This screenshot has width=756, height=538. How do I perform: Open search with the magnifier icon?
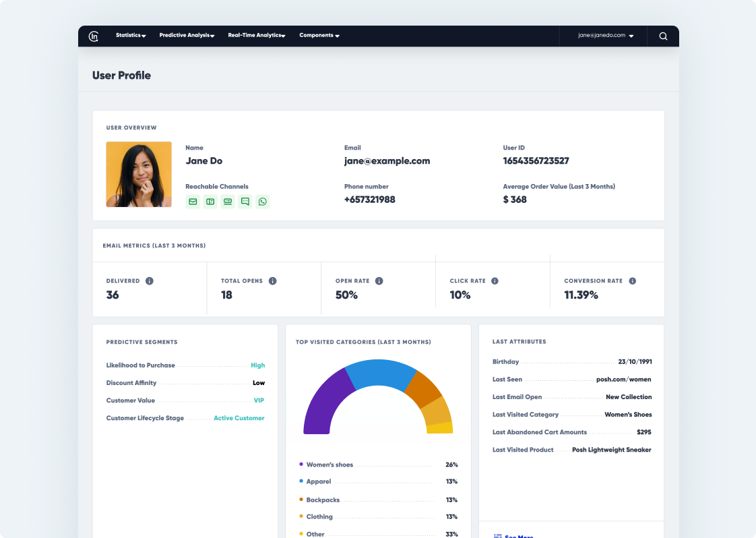click(663, 36)
